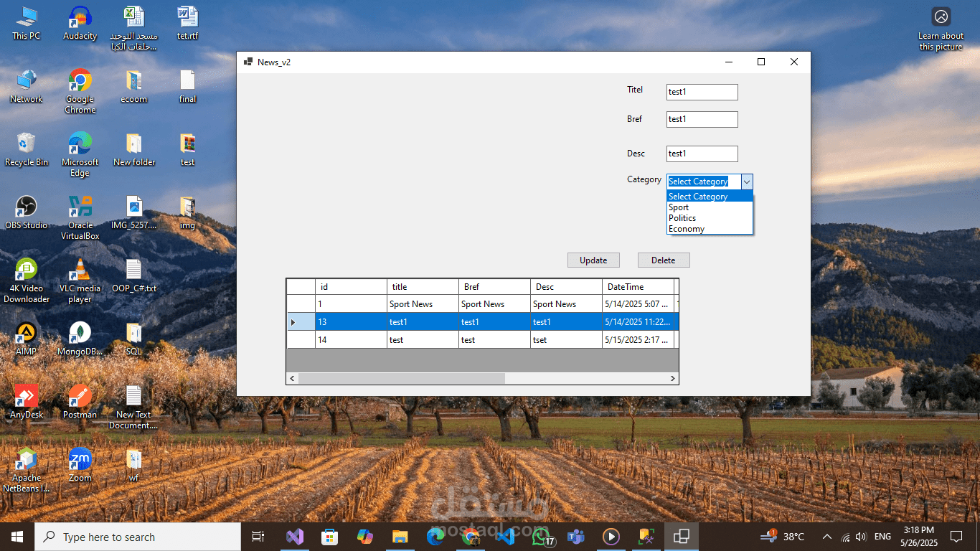980x551 pixels.
Task: Select the Apache NetBeans desktop icon
Action: pos(27,470)
